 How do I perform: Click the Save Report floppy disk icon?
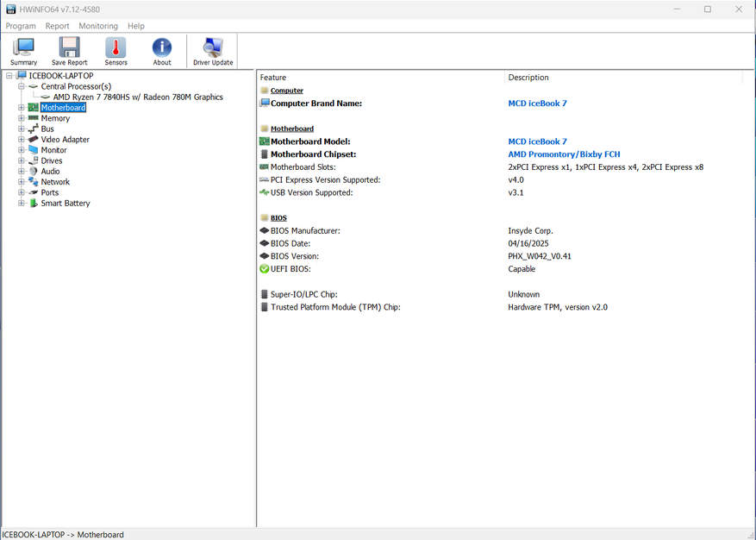point(69,51)
